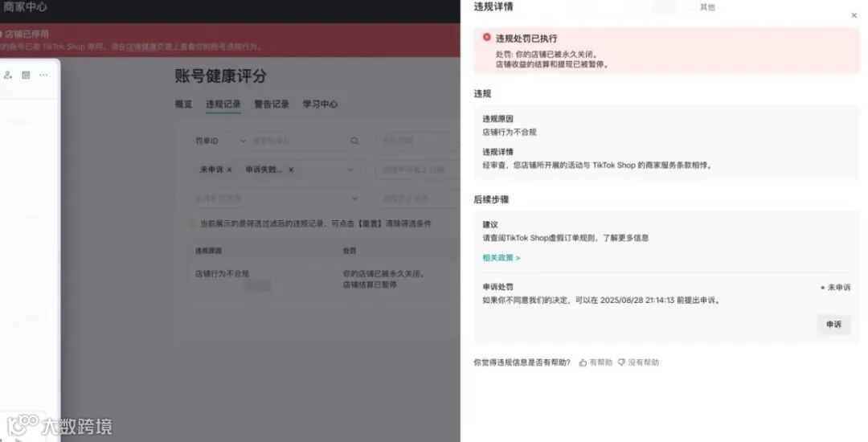Viewport: 868px width, 442px height.
Task: Click the 有帮助 thumbs-up icon
Action: tap(583, 363)
